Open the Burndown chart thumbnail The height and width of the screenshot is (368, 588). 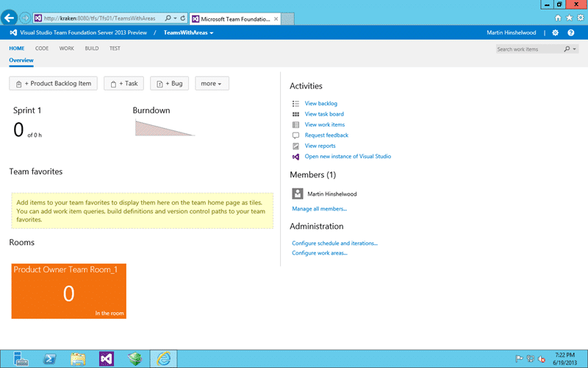(x=165, y=128)
